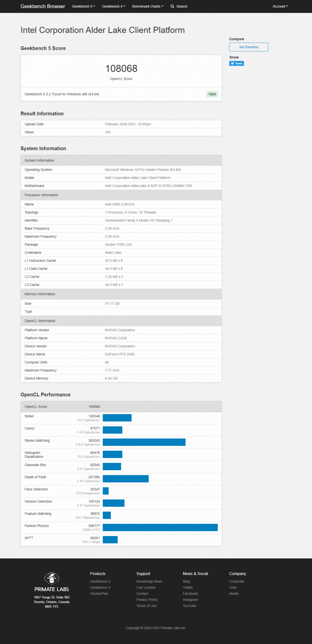This screenshot has width=312, height=644.
Task: Click the Canny score 87071
Action: [x=95, y=428]
